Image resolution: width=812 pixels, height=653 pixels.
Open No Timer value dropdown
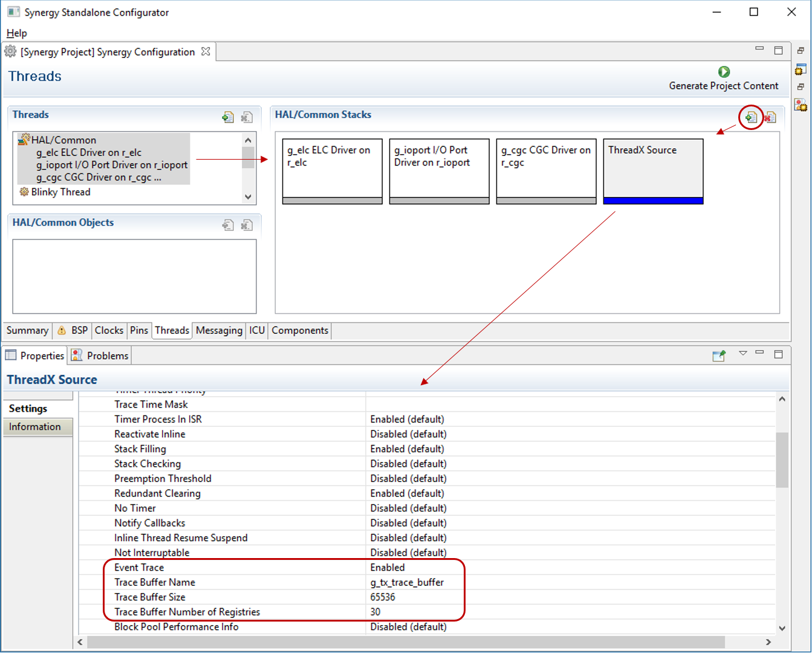570,508
